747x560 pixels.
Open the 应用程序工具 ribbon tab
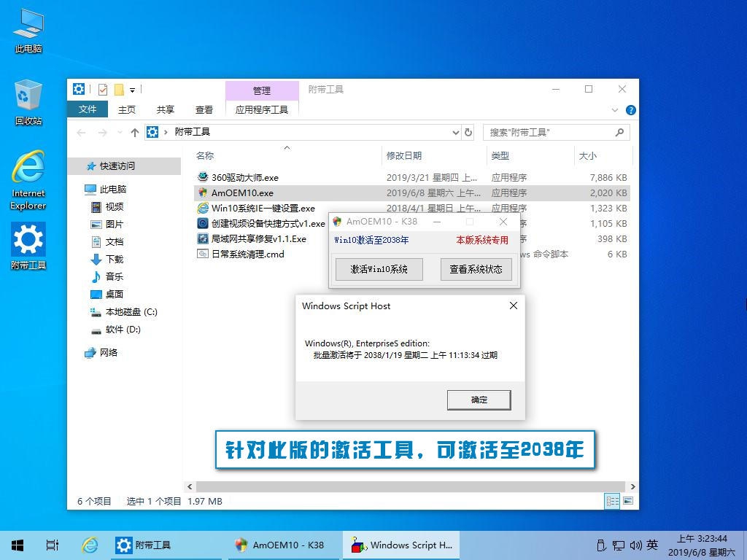[x=262, y=109]
